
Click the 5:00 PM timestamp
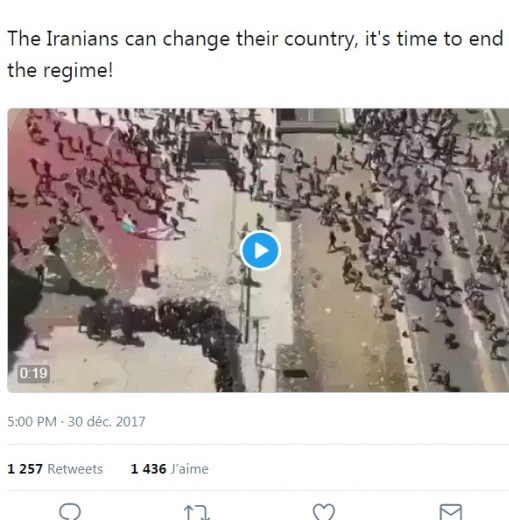point(32,422)
